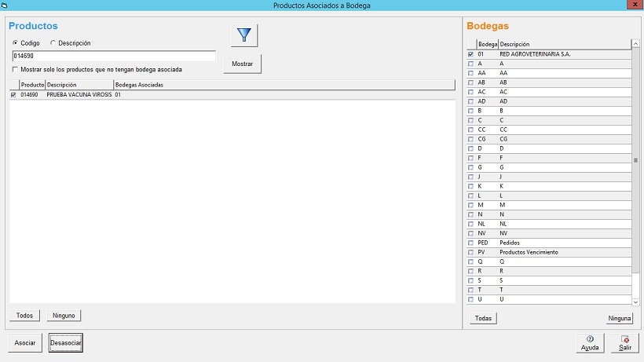Click the product code search field
The height and width of the screenshot is (362, 644).
pos(113,57)
